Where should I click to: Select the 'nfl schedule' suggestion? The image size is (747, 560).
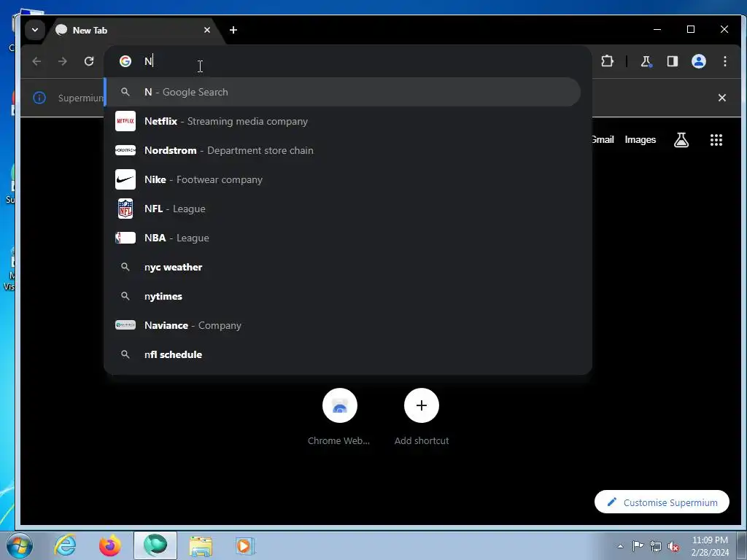[343, 354]
